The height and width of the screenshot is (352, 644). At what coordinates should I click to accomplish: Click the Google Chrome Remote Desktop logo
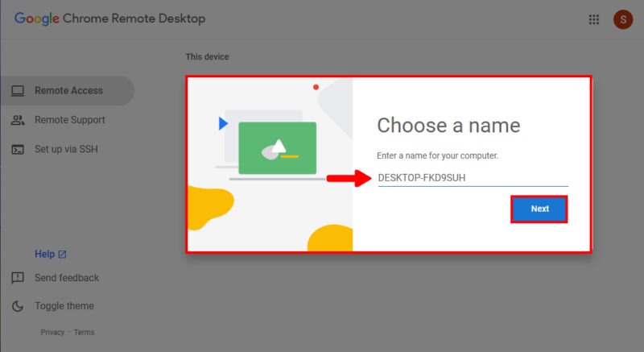[x=109, y=19]
